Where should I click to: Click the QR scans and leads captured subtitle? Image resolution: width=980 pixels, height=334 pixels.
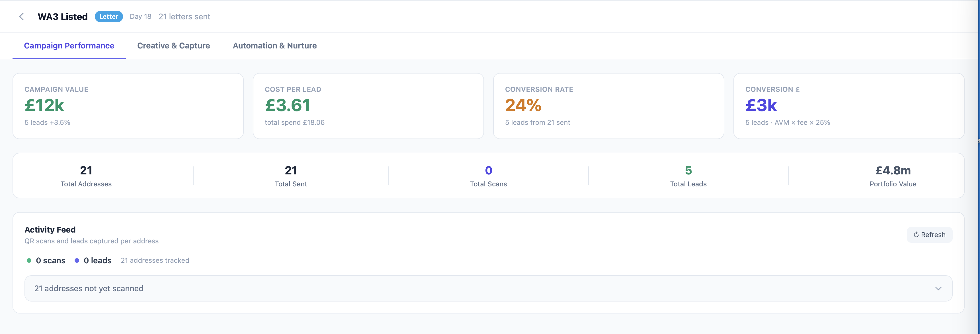(x=92, y=241)
